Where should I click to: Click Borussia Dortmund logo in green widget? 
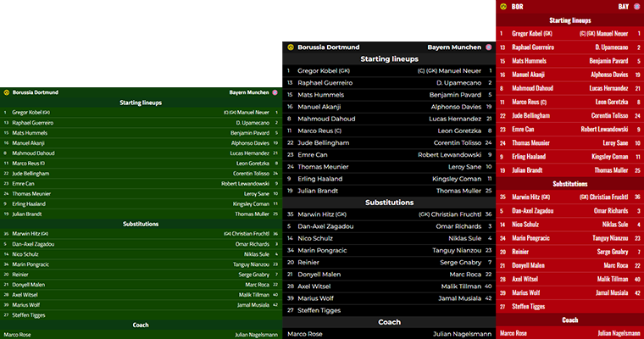[x=6, y=92]
